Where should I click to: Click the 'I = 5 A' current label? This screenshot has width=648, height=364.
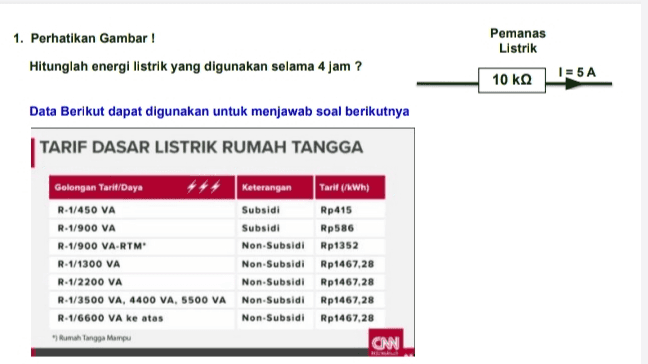pyautogui.click(x=577, y=72)
